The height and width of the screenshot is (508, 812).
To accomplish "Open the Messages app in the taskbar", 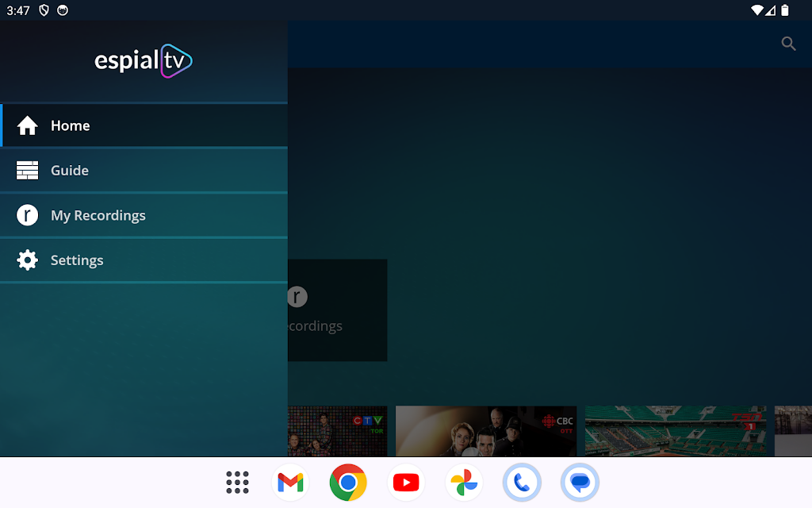I will point(580,482).
